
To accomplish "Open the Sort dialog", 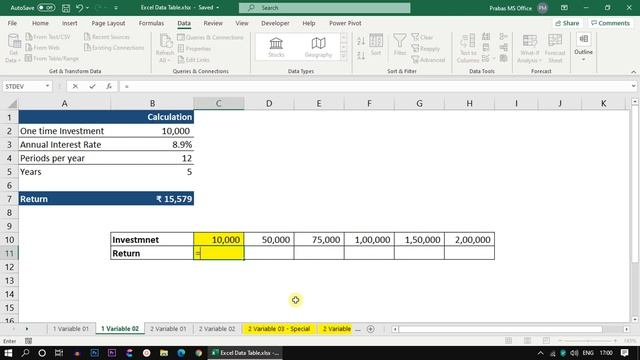I will pyautogui.click(x=376, y=45).
